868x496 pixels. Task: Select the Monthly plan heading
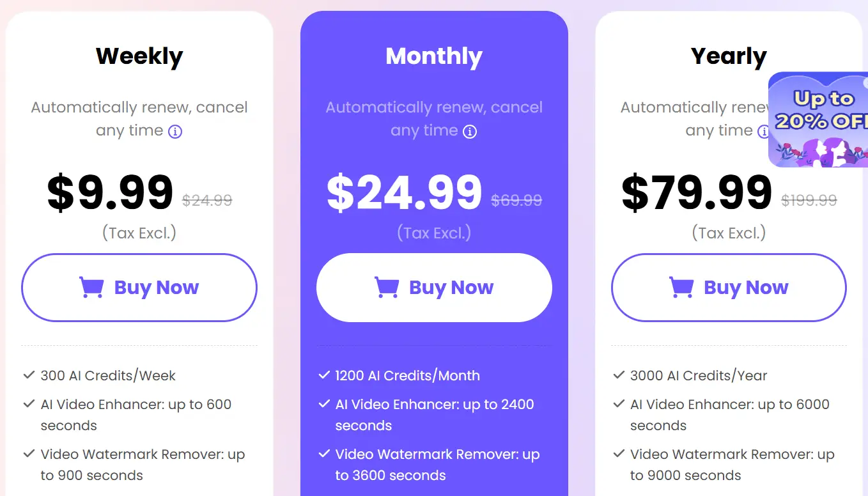pyautogui.click(x=434, y=56)
